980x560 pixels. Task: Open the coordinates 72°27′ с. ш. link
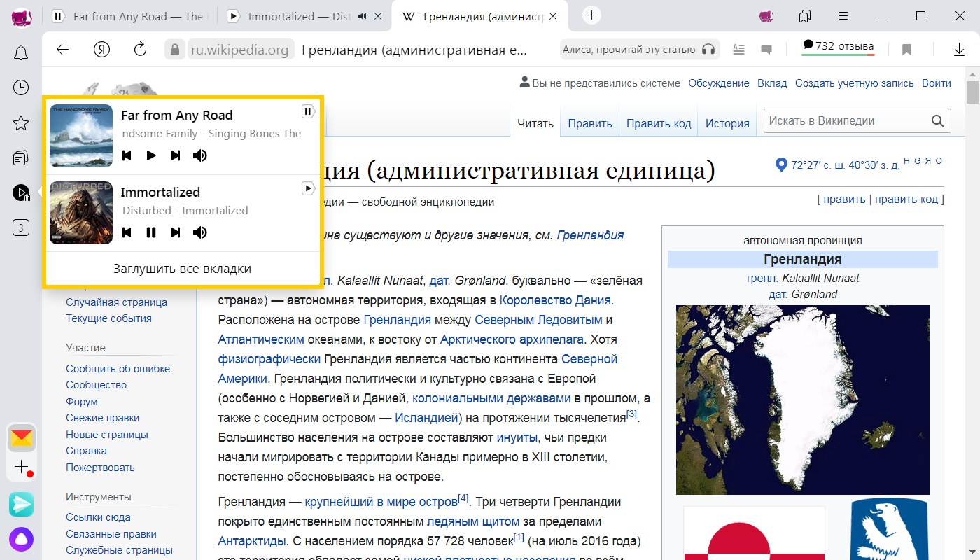[x=846, y=165]
